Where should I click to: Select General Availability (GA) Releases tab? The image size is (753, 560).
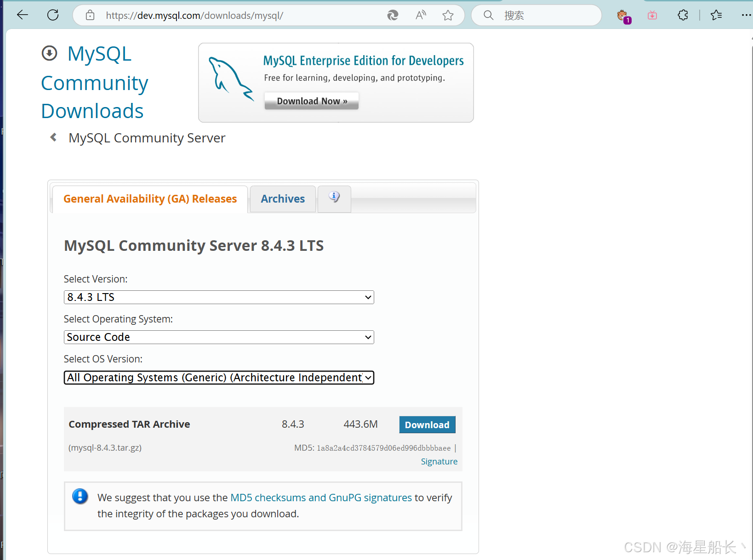150,199
